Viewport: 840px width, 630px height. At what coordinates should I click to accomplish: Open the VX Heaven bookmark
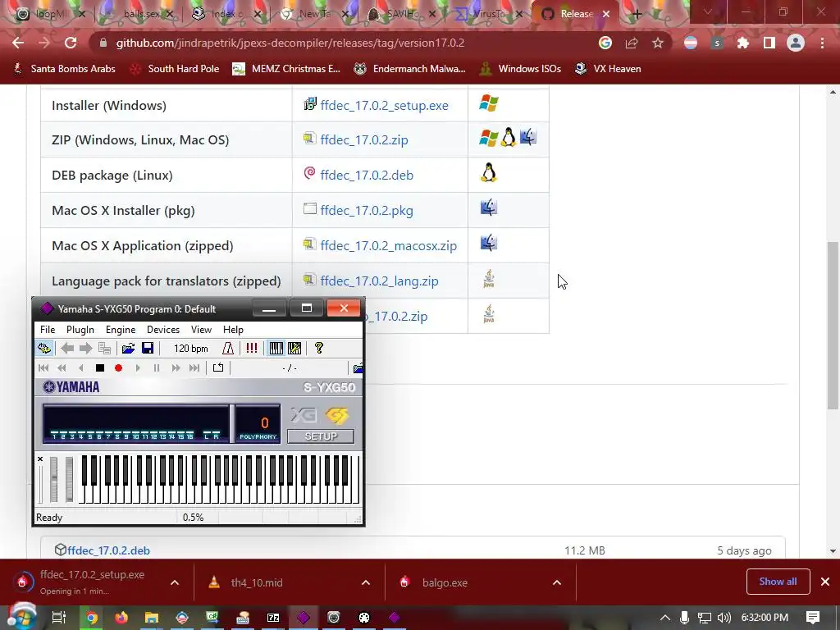pyautogui.click(x=608, y=69)
